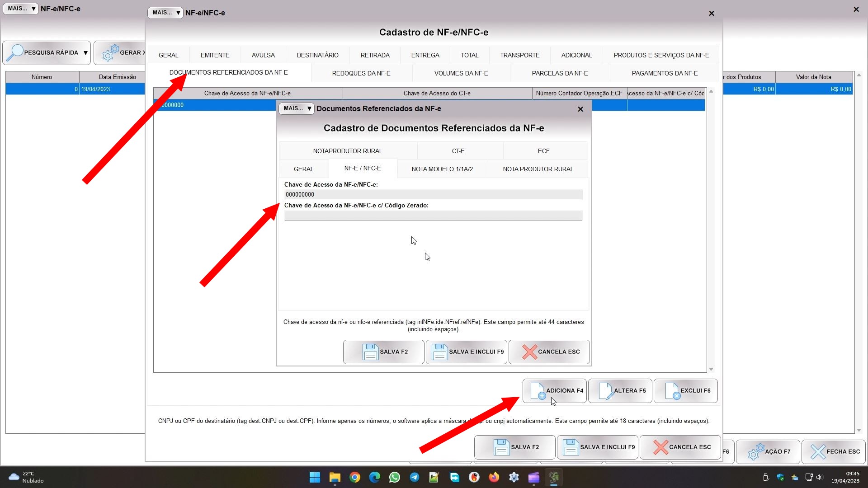Click Salva e Inclui F9 in the inner dialog
The image size is (868, 488).
[467, 352]
